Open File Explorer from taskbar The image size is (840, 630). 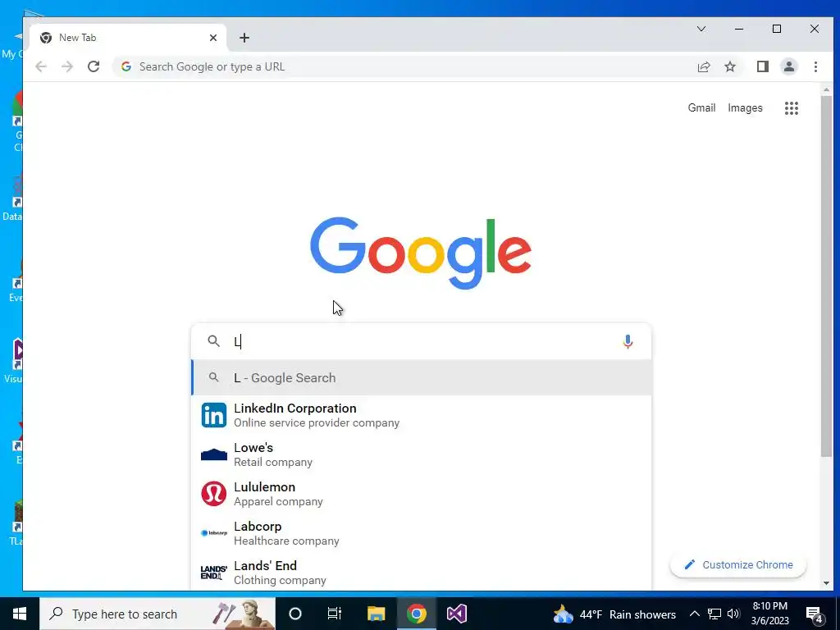[376, 614]
